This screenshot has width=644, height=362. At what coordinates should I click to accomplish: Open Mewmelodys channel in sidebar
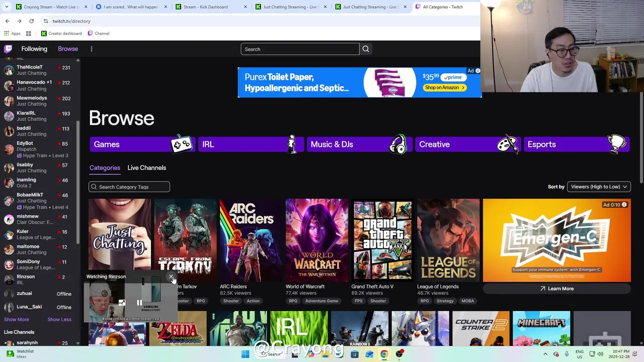click(39, 101)
